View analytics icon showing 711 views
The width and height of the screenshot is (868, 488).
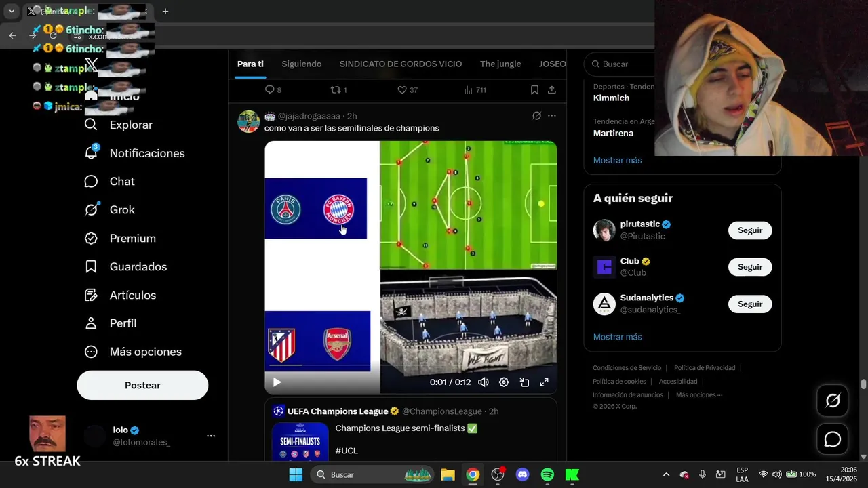tap(475, 89)
